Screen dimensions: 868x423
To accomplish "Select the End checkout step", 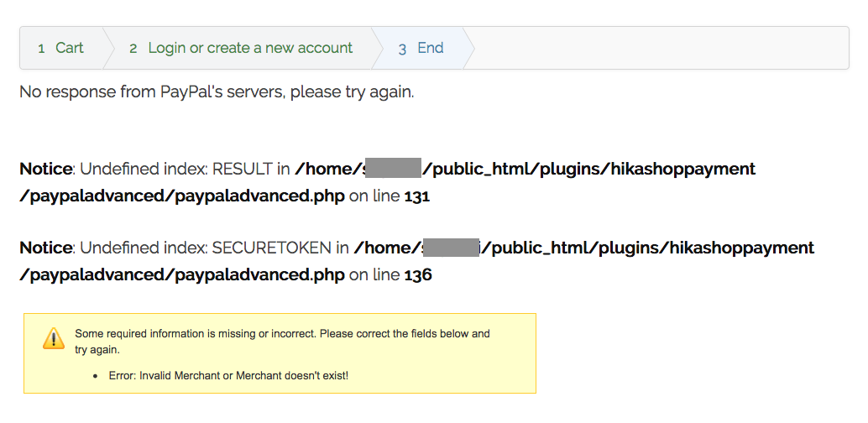I will click(x=430, y=48).
